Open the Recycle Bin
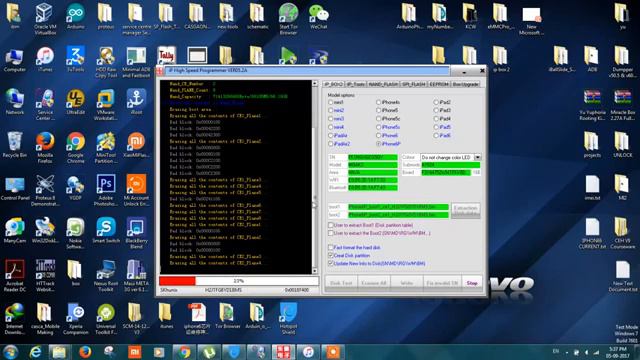Screen dimensions: 640x360 [15, 144]
